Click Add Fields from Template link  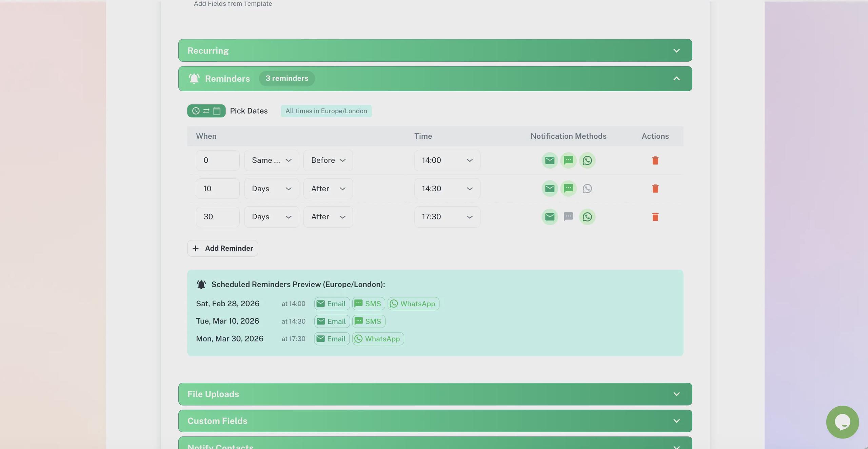(233, 4)
